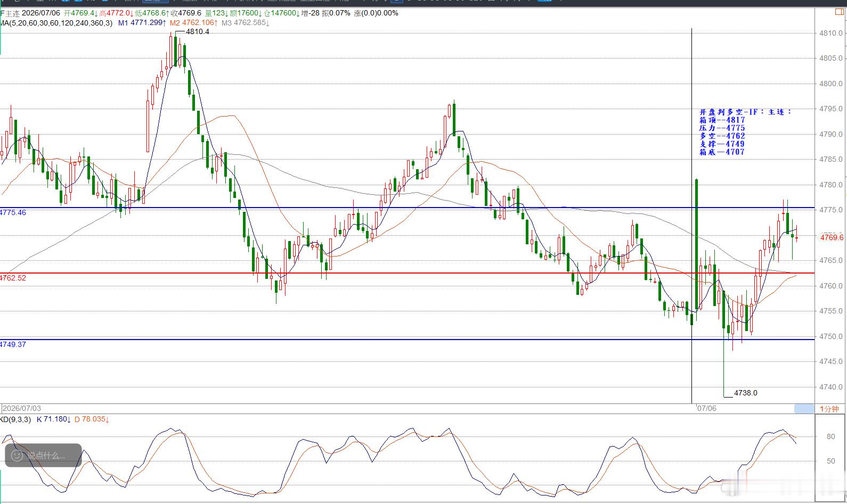
Task: Click the 2026/07/03 date label
Action: tap(21, 408)
